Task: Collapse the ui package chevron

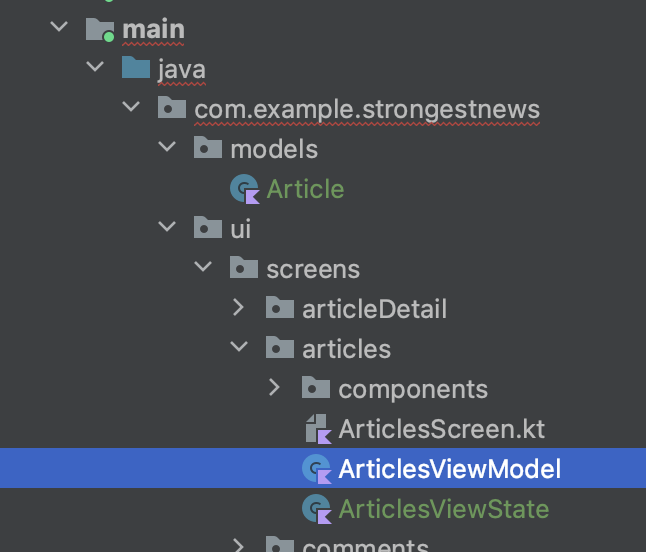Action: (167, 226)
